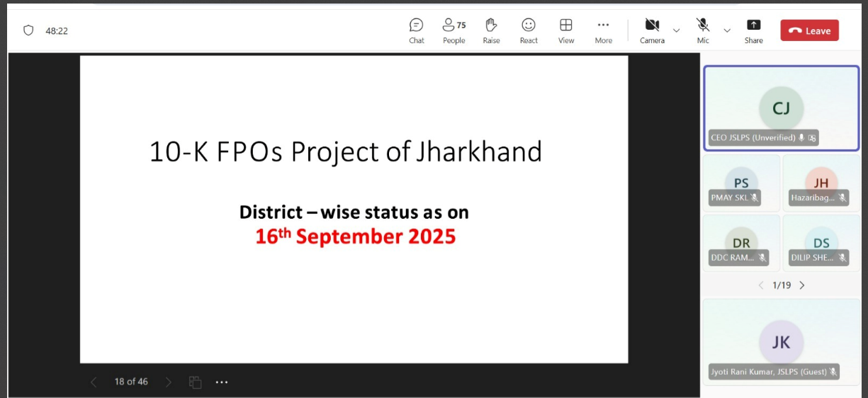The image size is (868, 398).
Task: Select the DILIP SHE participant tile
Action: point(821,242)
